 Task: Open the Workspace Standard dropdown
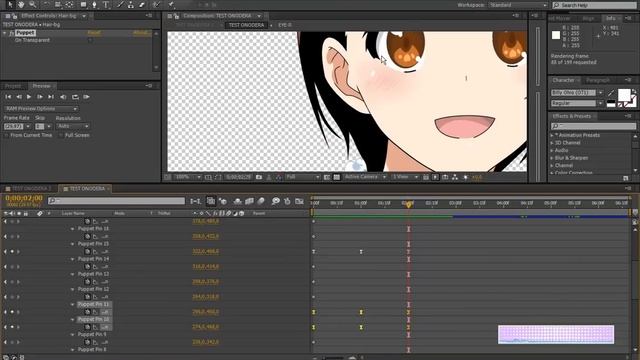click(518, 5)
